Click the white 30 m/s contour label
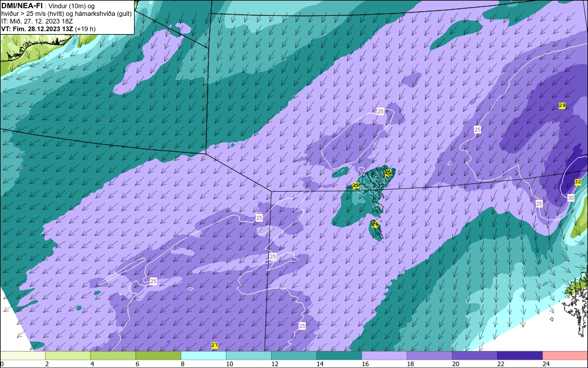This screenshot has height=368, width=588. point(571,198)
